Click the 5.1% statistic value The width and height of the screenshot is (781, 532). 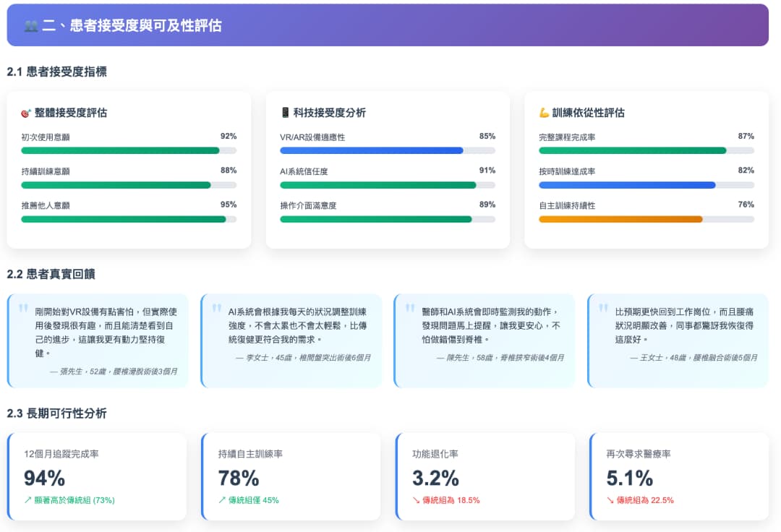pos(630,479)
